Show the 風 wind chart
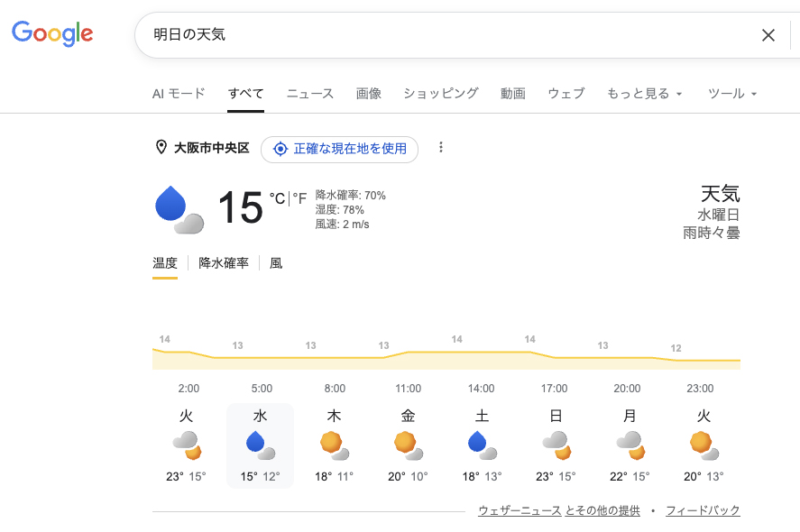This screenshot has width=800, height=532. pos(276,263)
